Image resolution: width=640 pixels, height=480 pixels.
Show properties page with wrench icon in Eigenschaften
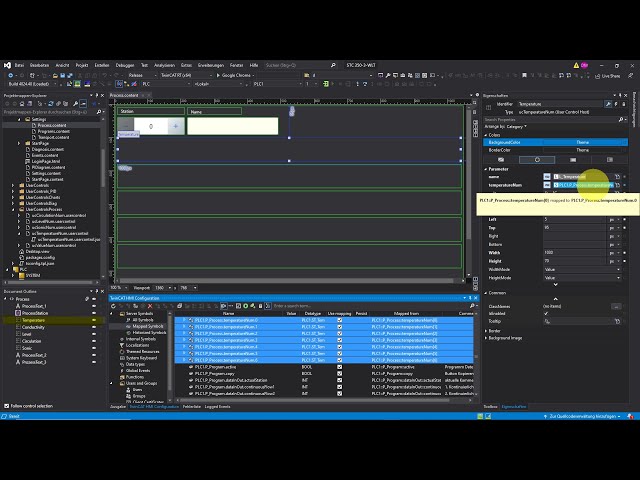[608, 104]
